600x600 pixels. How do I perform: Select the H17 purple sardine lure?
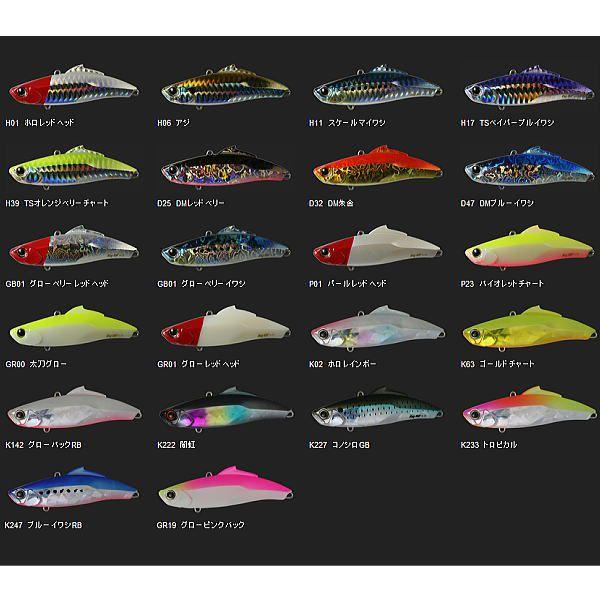pos(529,86)
